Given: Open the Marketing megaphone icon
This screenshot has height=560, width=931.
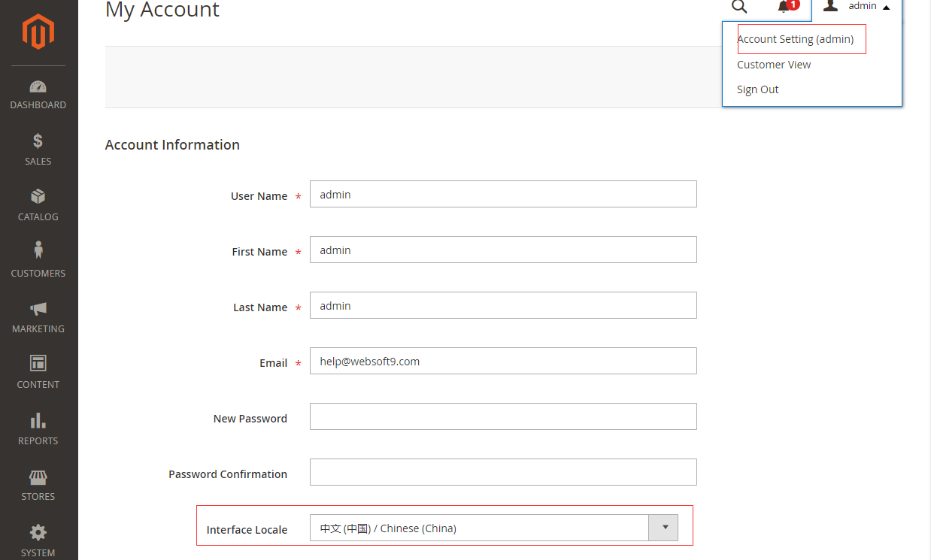Looking at the screenshot, I should point(38,308).
